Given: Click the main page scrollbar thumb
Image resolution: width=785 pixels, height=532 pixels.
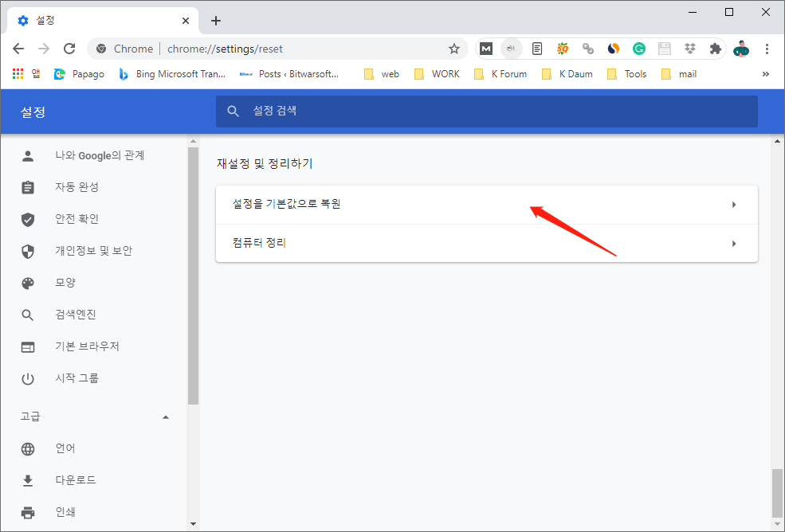Looking at the screenshot, I should 777,492.
